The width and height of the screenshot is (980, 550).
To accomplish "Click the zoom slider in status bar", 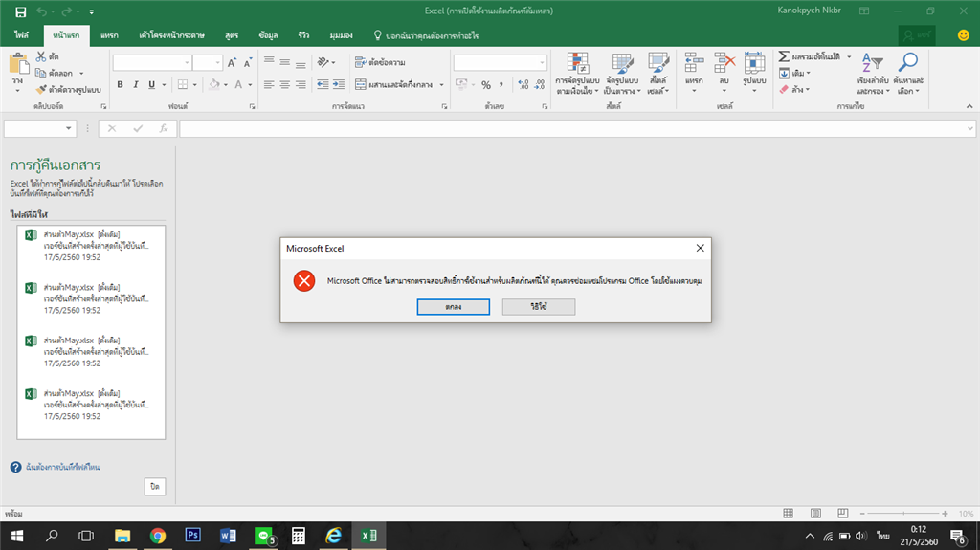I will [x=903, y=513].
